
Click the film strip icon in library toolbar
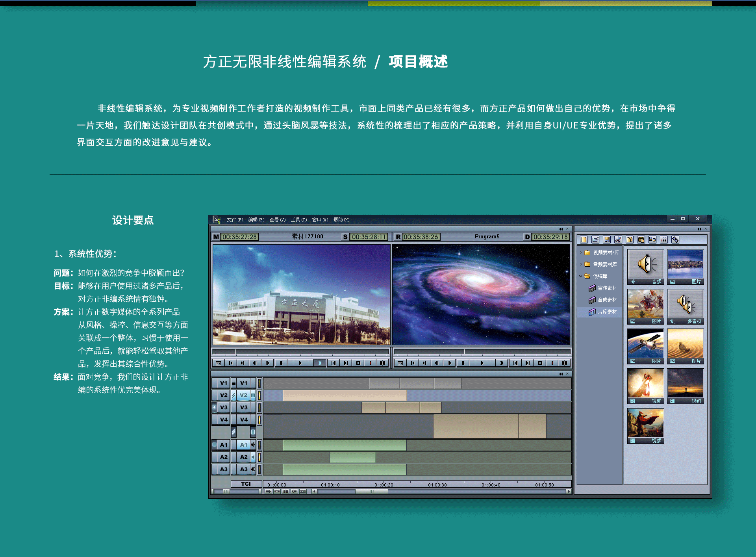pos(675,240)
